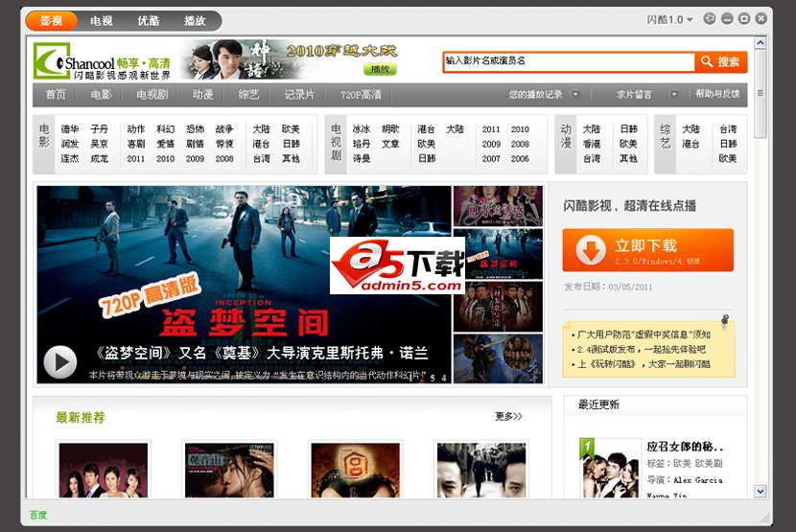Filter movies by actor 子丹
Screen dimensions: 796x532
click(100, 129)
